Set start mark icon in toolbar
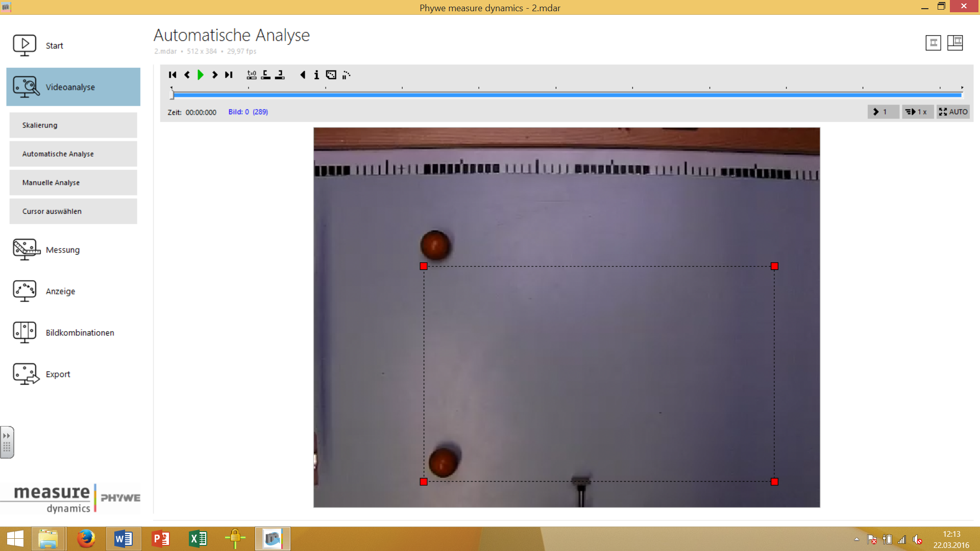 265,75
